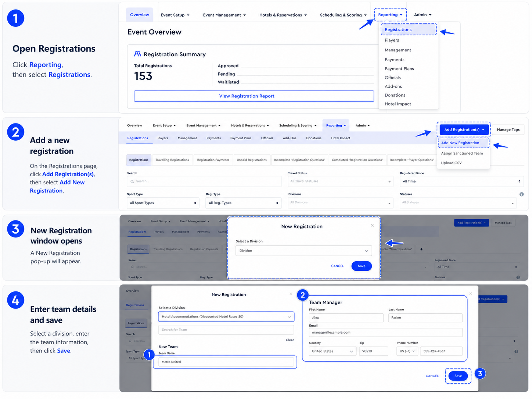The image size is (532, 399).
Task: Open Manage Tags
Action: [508, 130]
